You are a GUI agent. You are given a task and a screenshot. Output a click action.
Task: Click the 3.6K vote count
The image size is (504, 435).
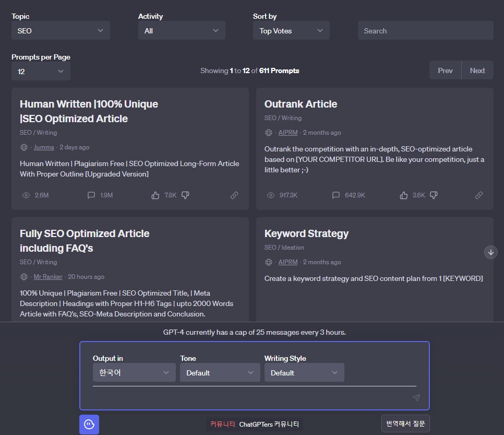tap(418, 195)
